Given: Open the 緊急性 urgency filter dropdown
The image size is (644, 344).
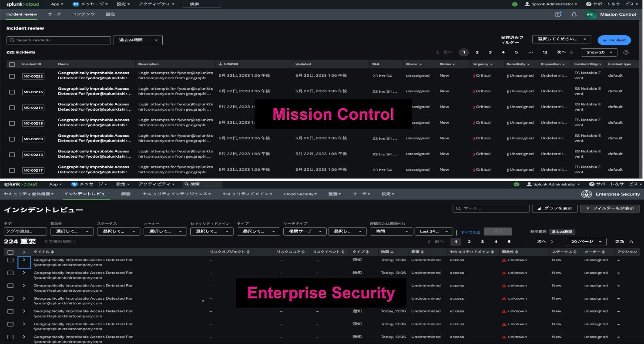Looking at the screenshot, I should (72, 231).
